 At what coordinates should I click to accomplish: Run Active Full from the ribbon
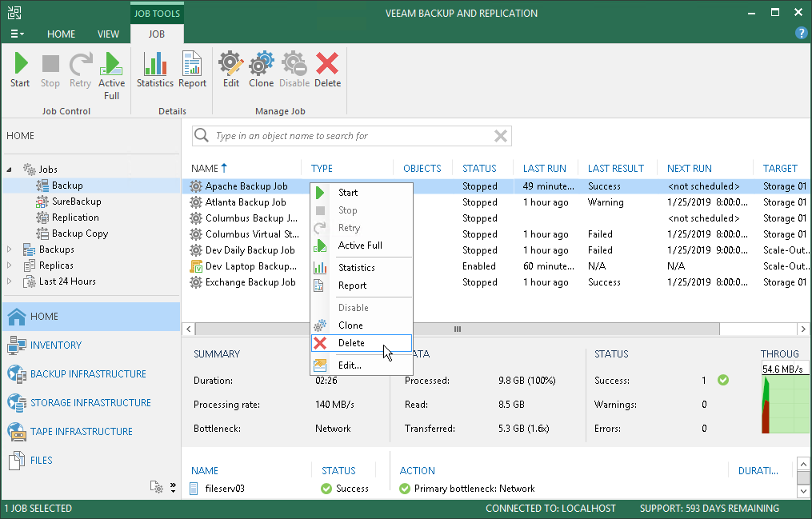(111, 76)
